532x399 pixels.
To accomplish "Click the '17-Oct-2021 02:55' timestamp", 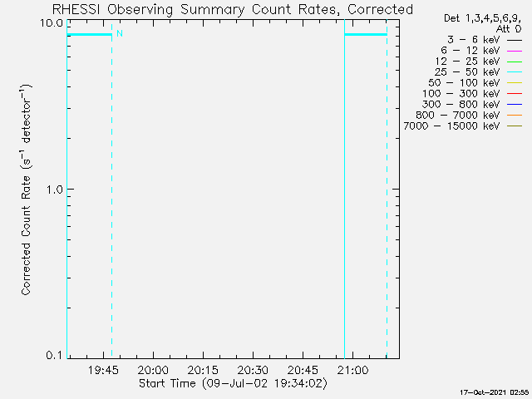I will pos(495,392).
